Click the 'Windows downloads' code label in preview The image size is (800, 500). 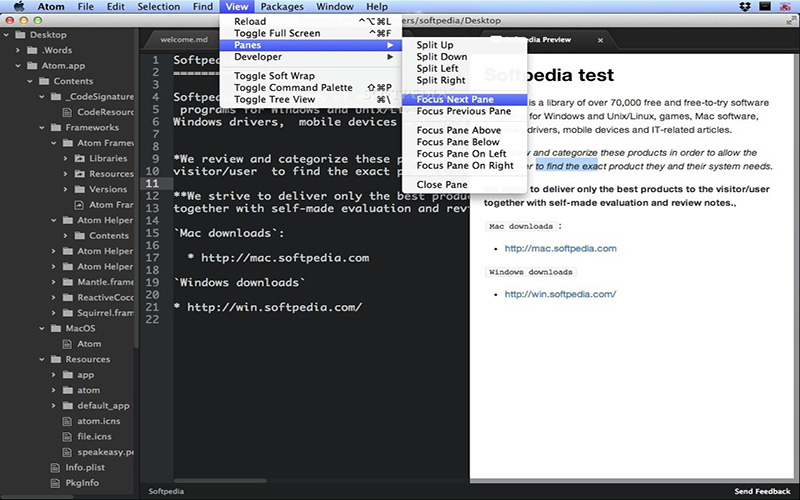[x=531, y=272]
